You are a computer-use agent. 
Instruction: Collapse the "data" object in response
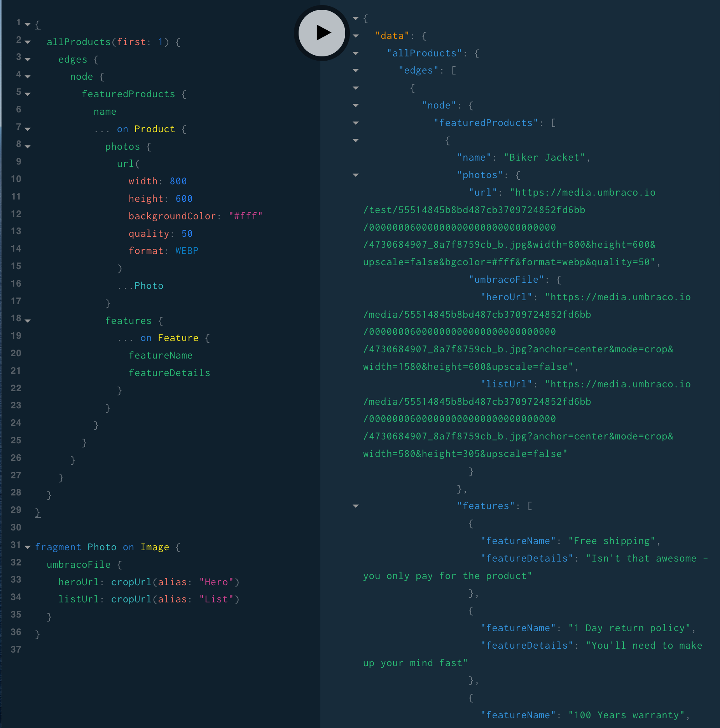356,36
